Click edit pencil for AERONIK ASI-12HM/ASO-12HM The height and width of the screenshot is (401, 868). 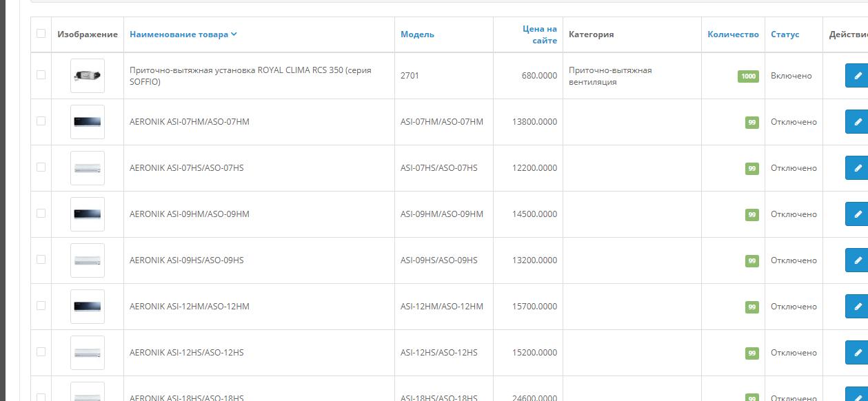pyautogui.click(x=857, y=307)
